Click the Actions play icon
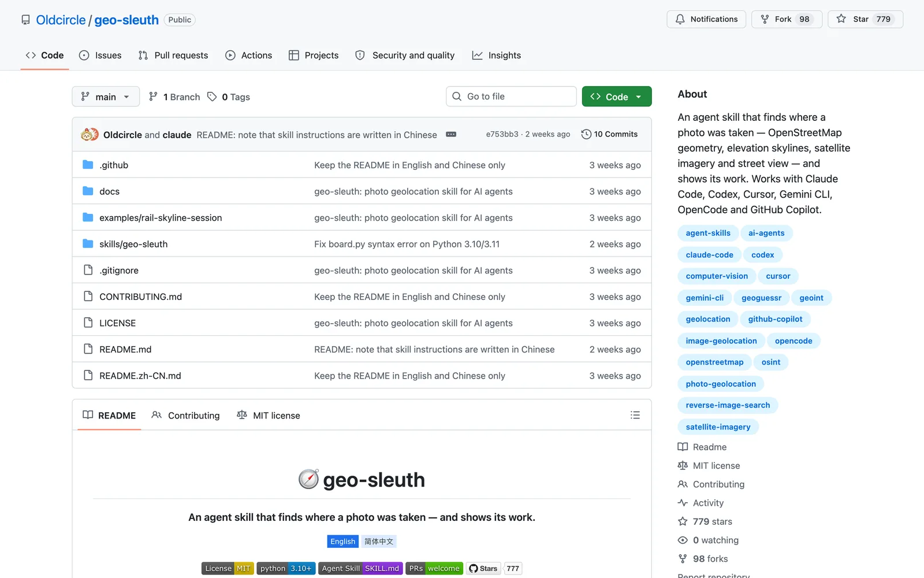 pyautogui.click(x=230, y=55)
